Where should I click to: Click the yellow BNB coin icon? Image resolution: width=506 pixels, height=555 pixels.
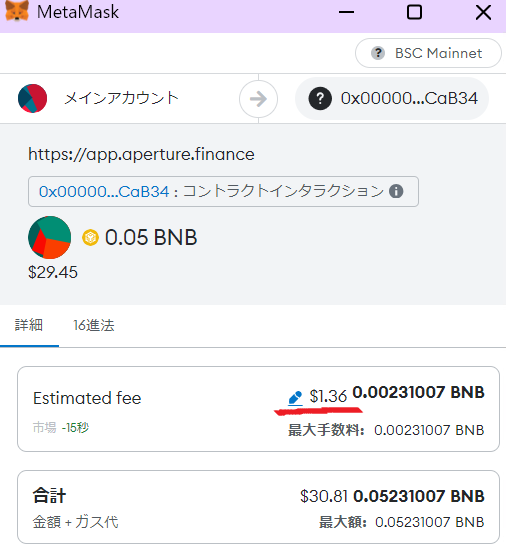(90, 238)
